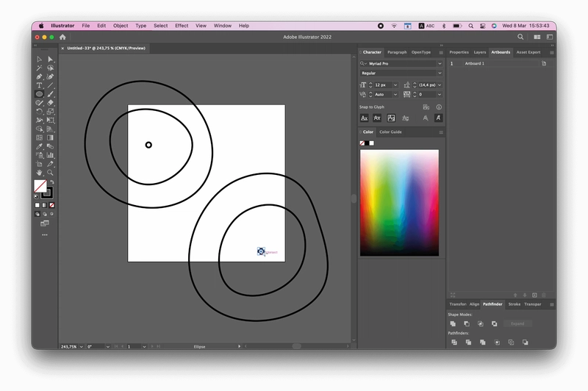Toggle the Angular Guides snap option
This screenshot has width=588, height=391.
(x=426, y=118)
